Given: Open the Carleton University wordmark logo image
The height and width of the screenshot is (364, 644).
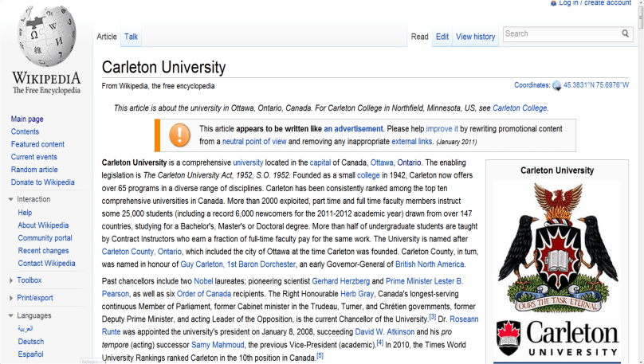Looking at the screenshot, I should [x=557, y=339].
